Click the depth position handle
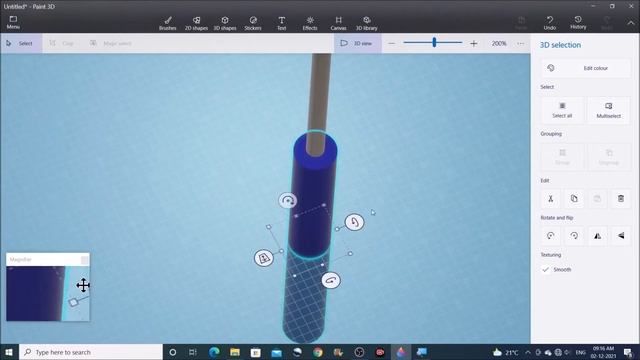This screenshot has width=640, height=360. (264, 258)
